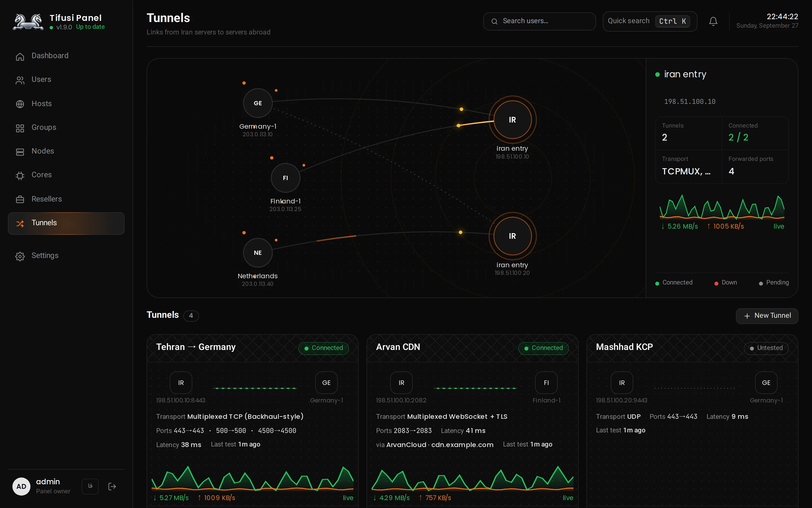Click the Nodes server icon

tap(20, 152)
